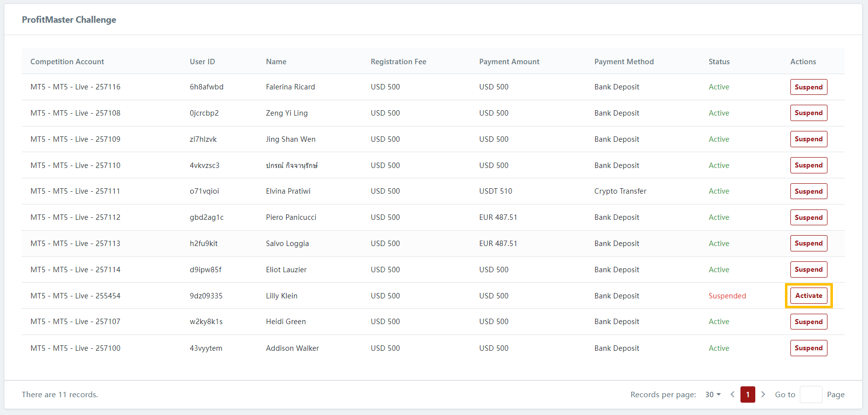This screenshot has height=415, width=868.
Task: Suspend account with user ID 4vkvzsc3
Action: tap(809, 166)
